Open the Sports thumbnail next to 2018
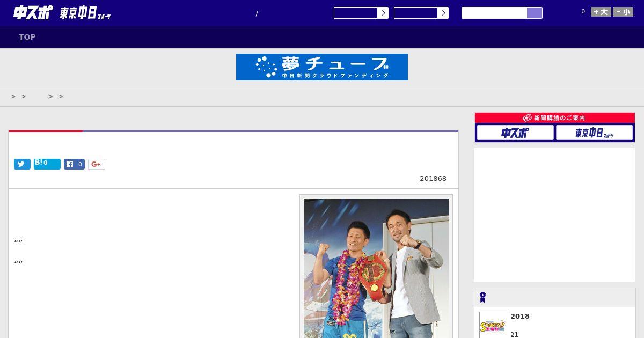Viewport: 644px width, 338px height. pos(493,325)
